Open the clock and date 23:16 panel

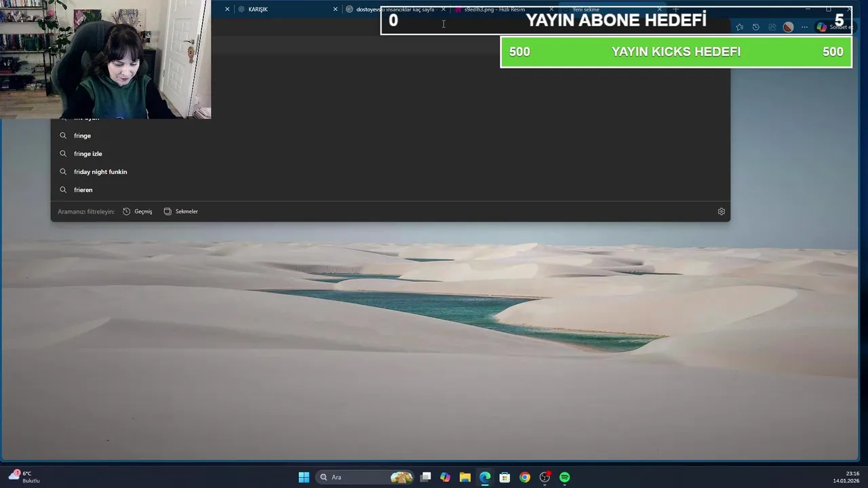pyautogui.click(x=847, y=476)
